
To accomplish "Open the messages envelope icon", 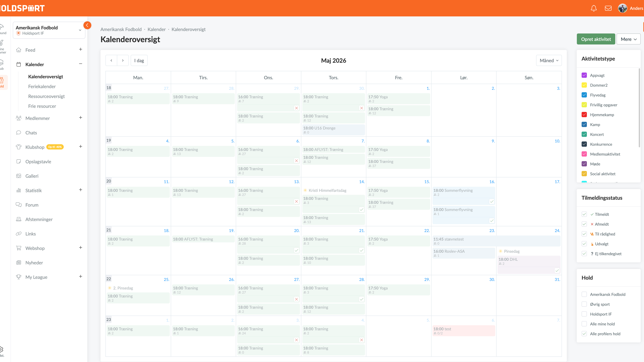I will click(608, 8).
